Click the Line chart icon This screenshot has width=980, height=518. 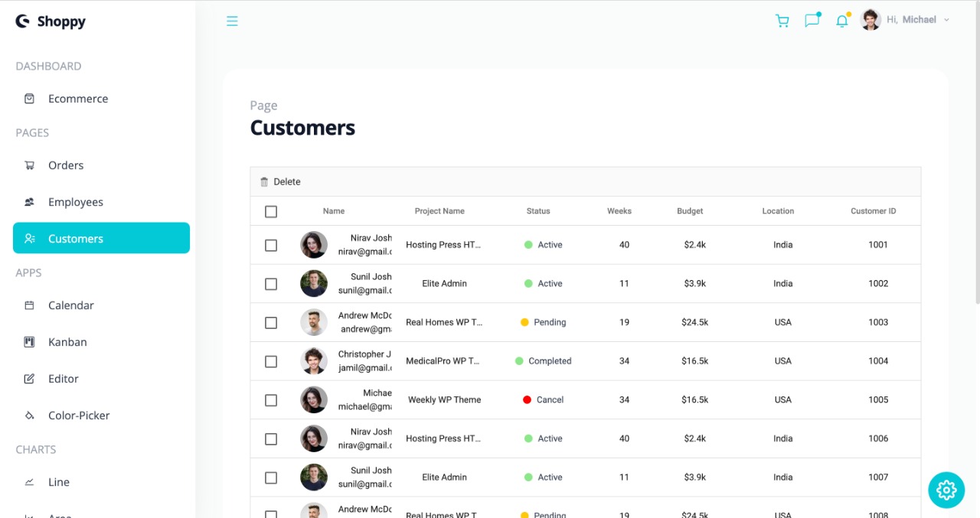[x=29, y=482]
